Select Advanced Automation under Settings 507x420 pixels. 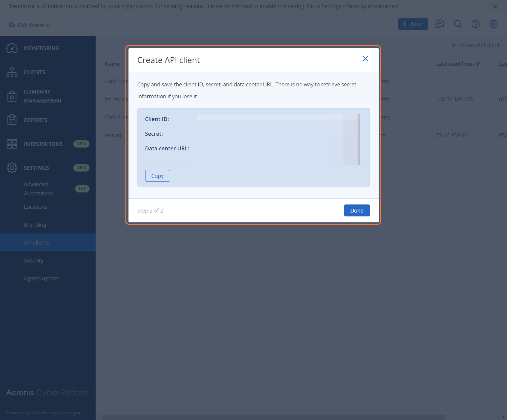(48, 189)
